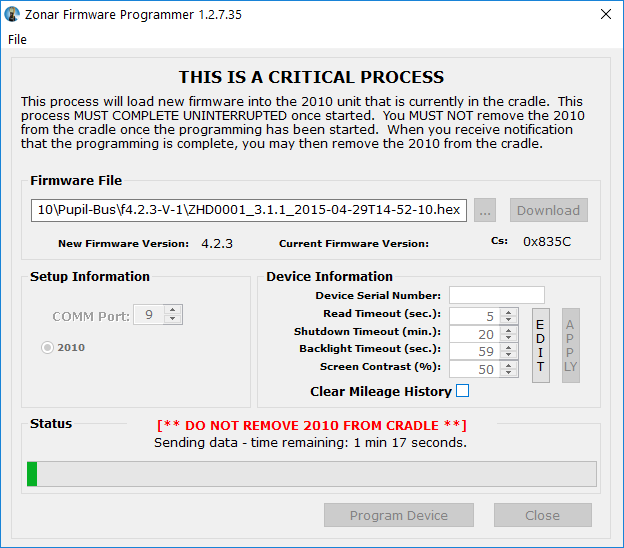Screen dimensions: 624x548
Task: Click the 'Device Information' group heading
Action: click(x=330, y=277)
